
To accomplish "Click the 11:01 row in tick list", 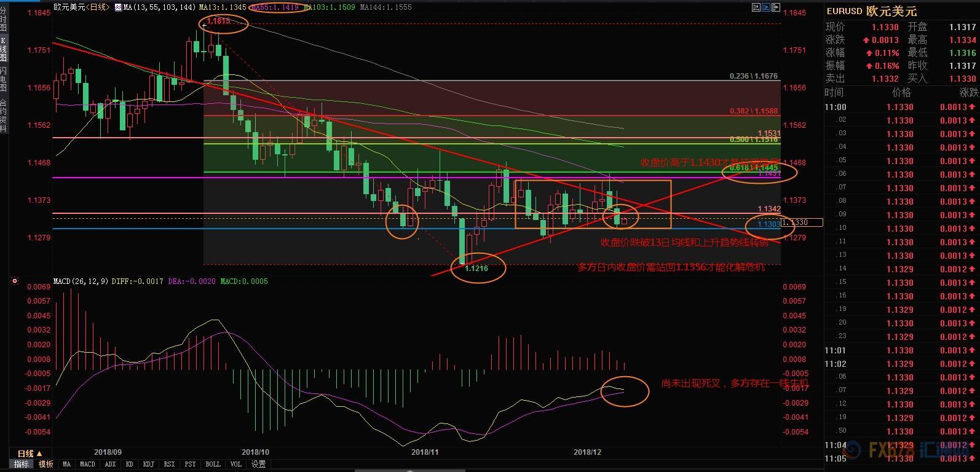I will pyautogui.click(x=901, y=350).
